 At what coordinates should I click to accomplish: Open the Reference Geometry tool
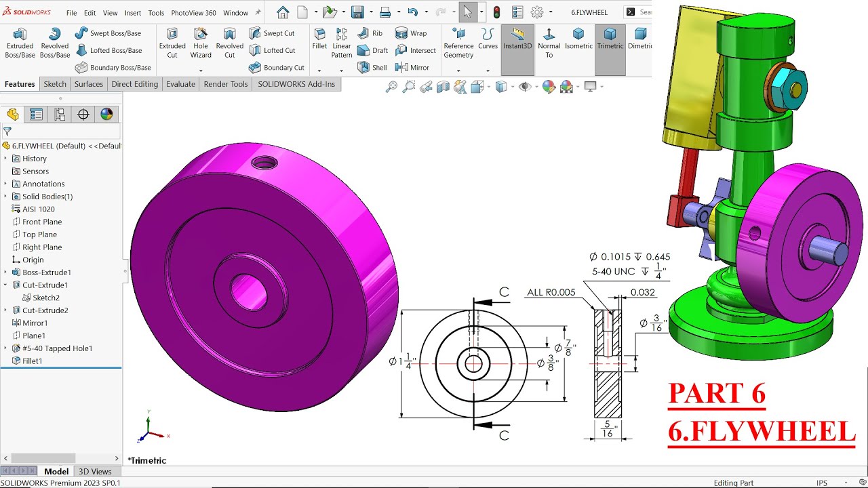click(x=458, y=43)
